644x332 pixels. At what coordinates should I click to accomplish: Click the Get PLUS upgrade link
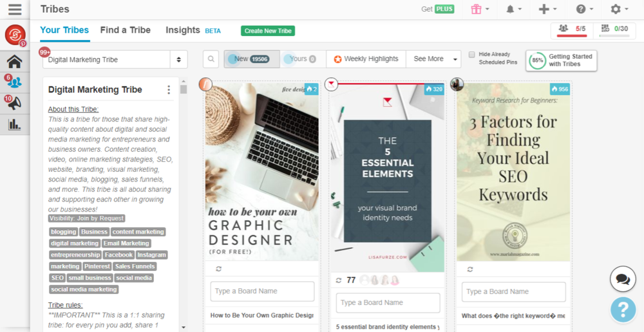pyautogui.click(x=438, y=9)
